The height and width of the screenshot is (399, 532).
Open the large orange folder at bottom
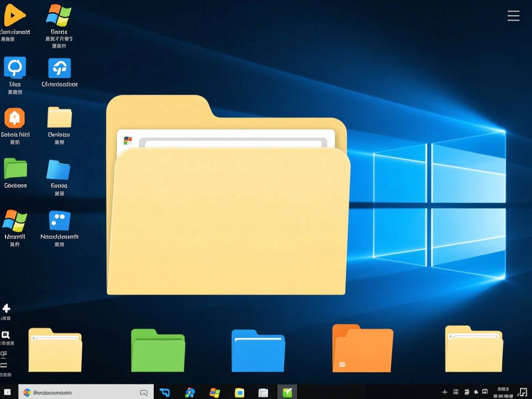coord(363,349)
